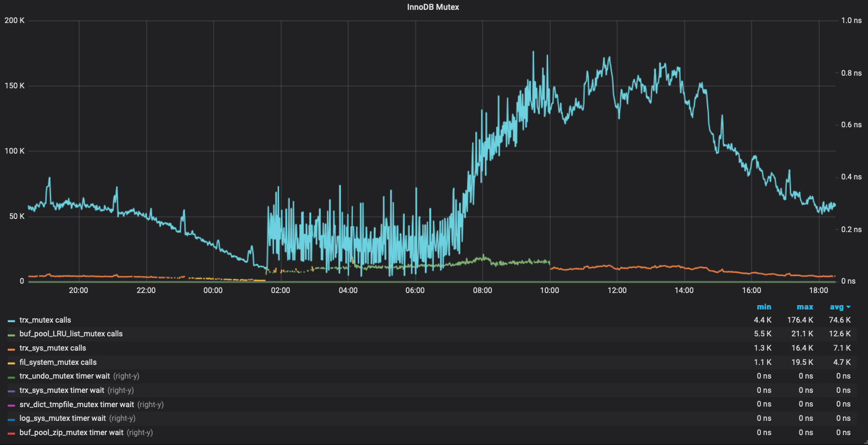
Task: Open the green swatch for trx_undo_mutex timer wait
Action: click(x=12, y=376)
